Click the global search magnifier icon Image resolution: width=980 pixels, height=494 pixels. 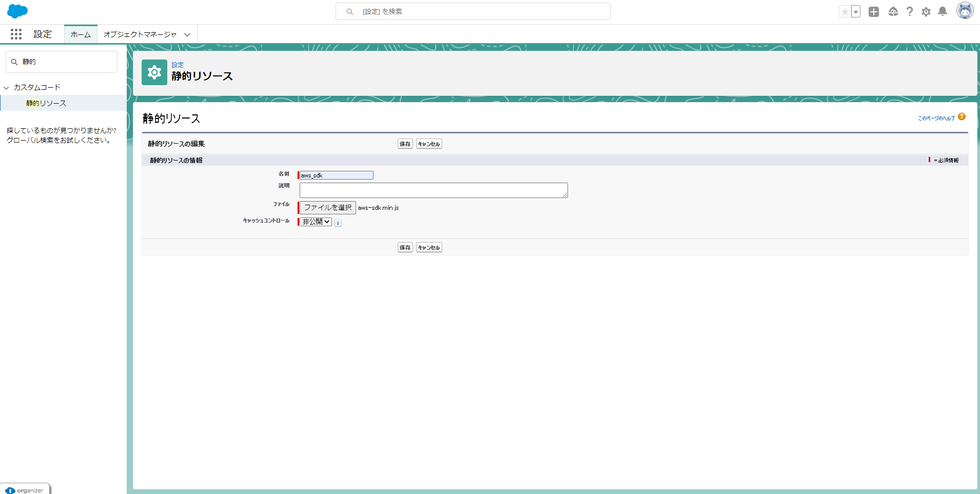coord(349,11)
